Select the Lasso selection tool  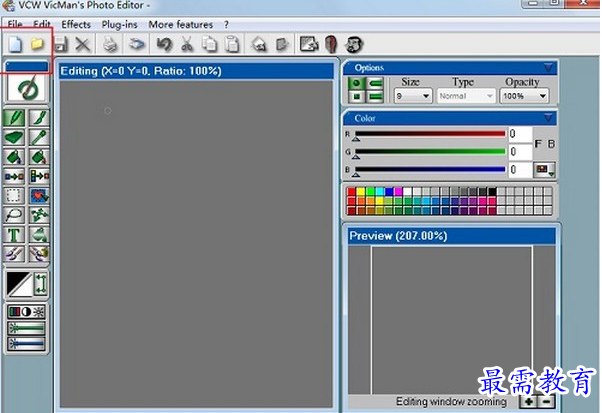click(15, 215)
